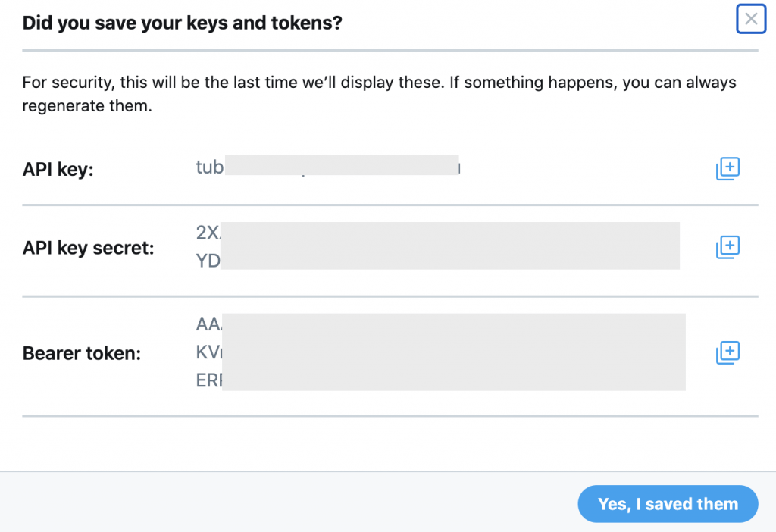Click the words regenerate them in the notice
Viewport: 776px width, 532px height.
(x=86, y=105)
